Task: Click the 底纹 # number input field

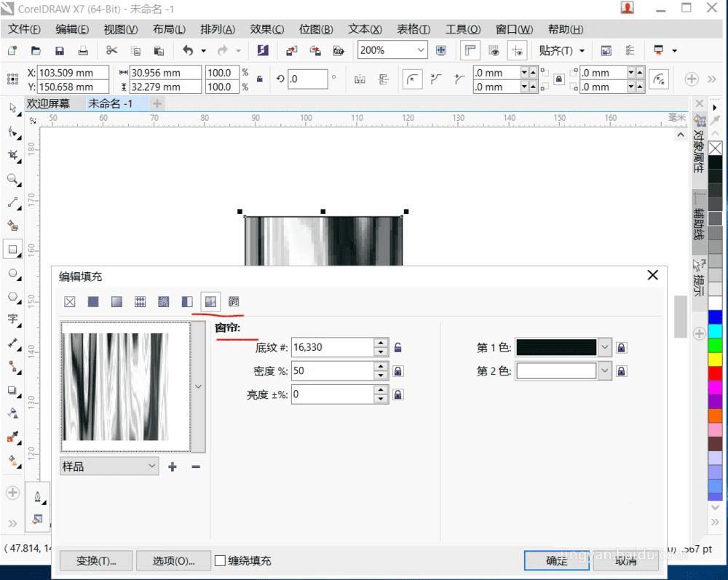Action: point(331,347)
